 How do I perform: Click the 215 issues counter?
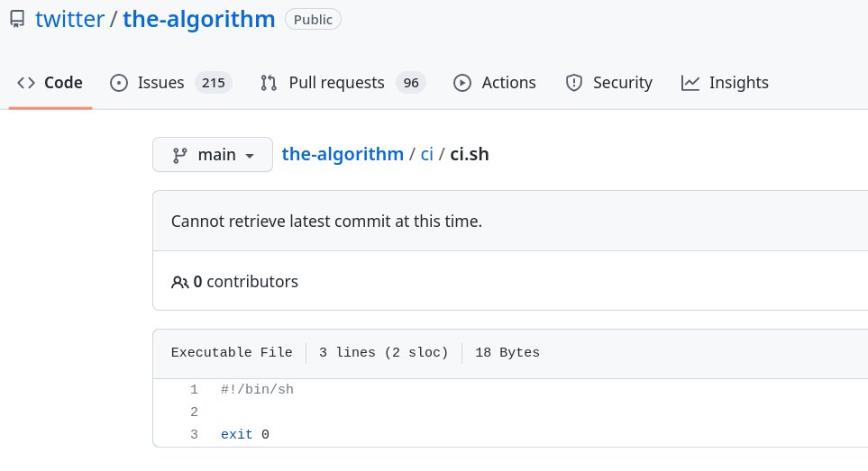213,83
